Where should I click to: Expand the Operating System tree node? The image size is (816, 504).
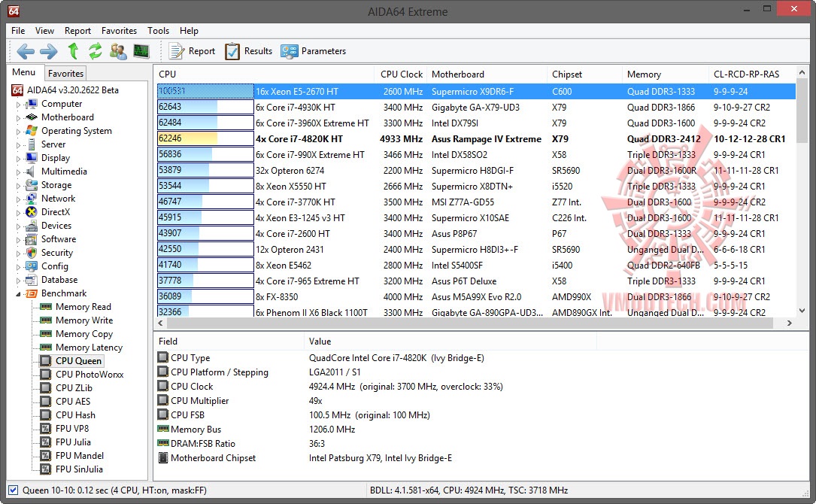(x=18, y=132)
